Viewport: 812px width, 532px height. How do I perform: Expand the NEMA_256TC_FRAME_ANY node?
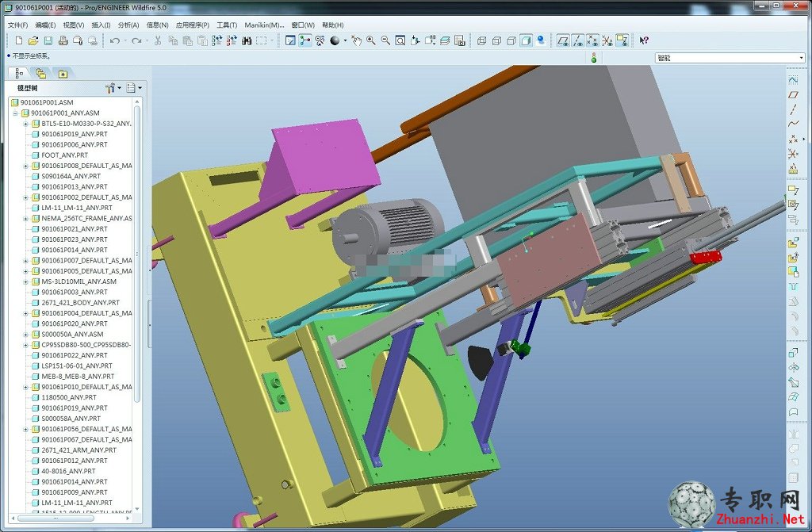click(25, 219)
